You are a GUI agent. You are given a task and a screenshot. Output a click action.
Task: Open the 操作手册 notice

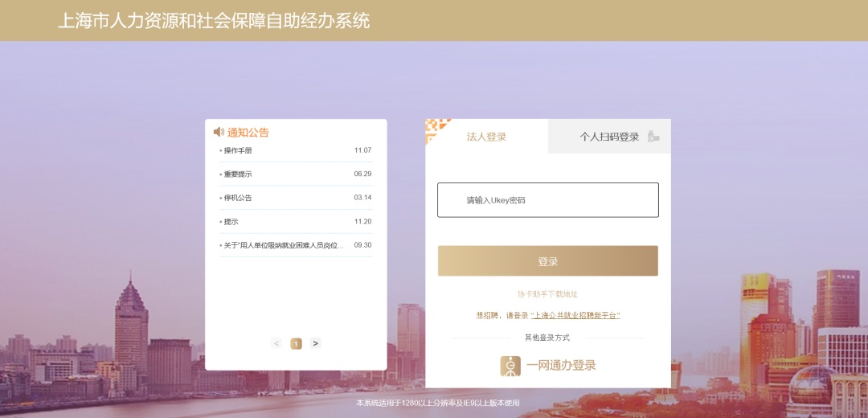point(238,150)
